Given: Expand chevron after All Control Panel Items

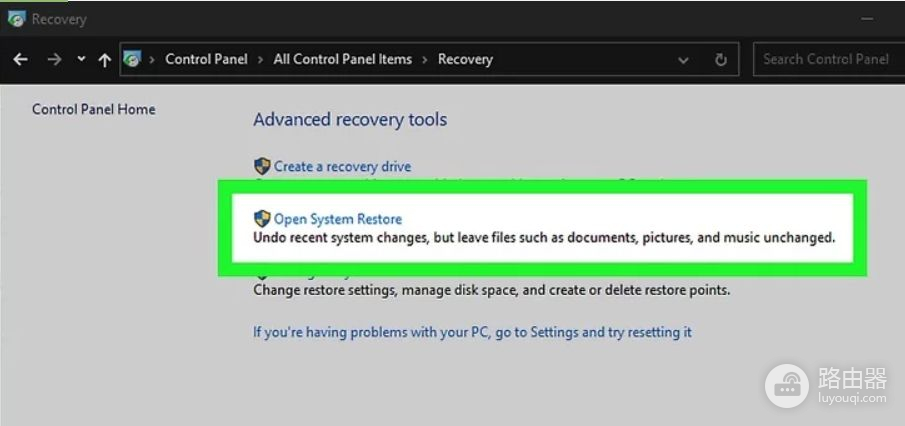Looking at the screenshot, I should [x=425, y=60].
